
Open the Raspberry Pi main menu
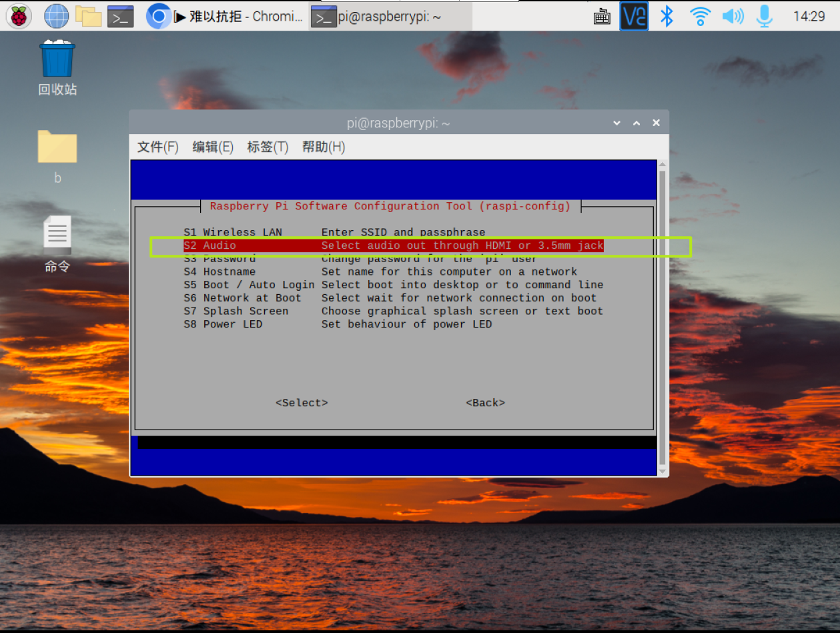tap(18, 16)
